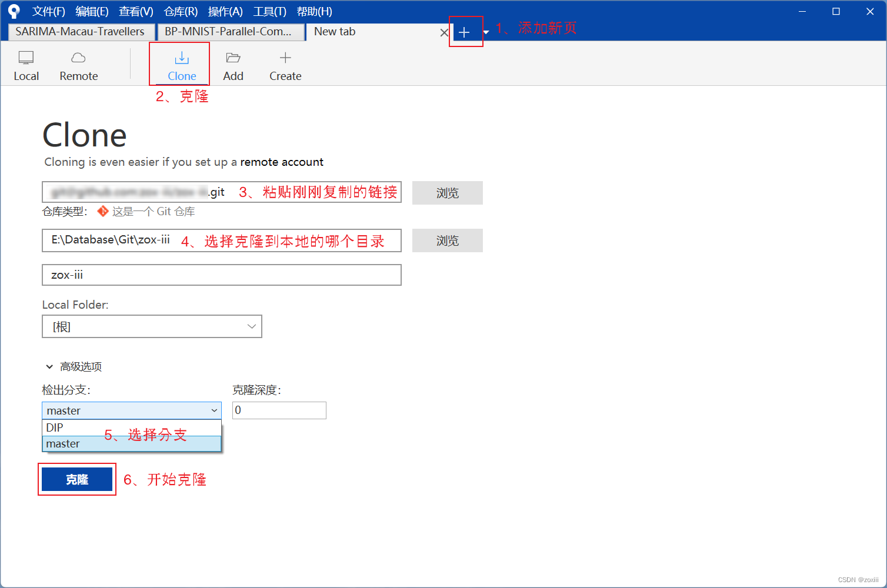
Task: Focus the zox-iii name field
Action: click(222, 275)
